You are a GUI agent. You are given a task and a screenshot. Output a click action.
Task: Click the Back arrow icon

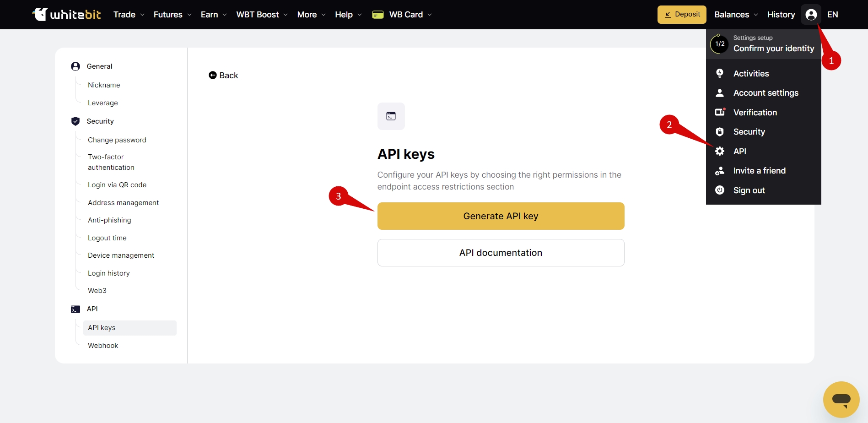click(213, 75)
